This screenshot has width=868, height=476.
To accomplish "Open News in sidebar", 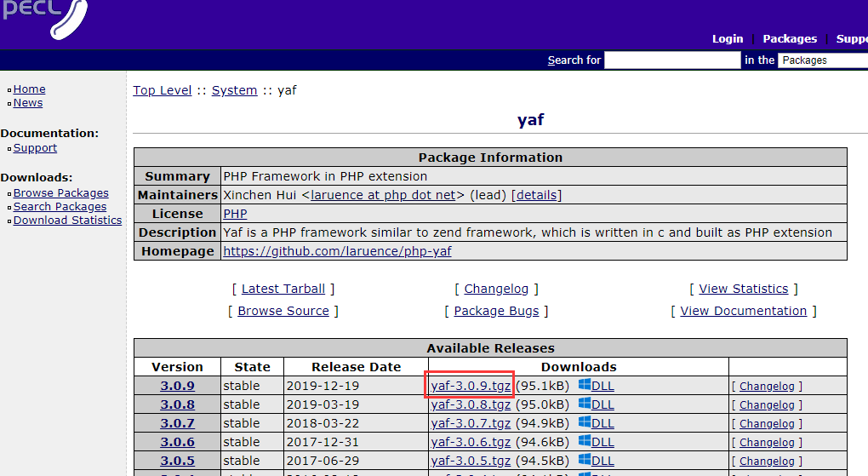I will pos(28,103).
